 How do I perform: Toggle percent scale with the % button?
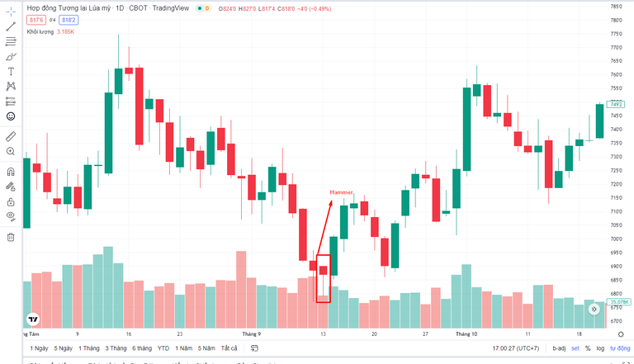coord(588,348)
